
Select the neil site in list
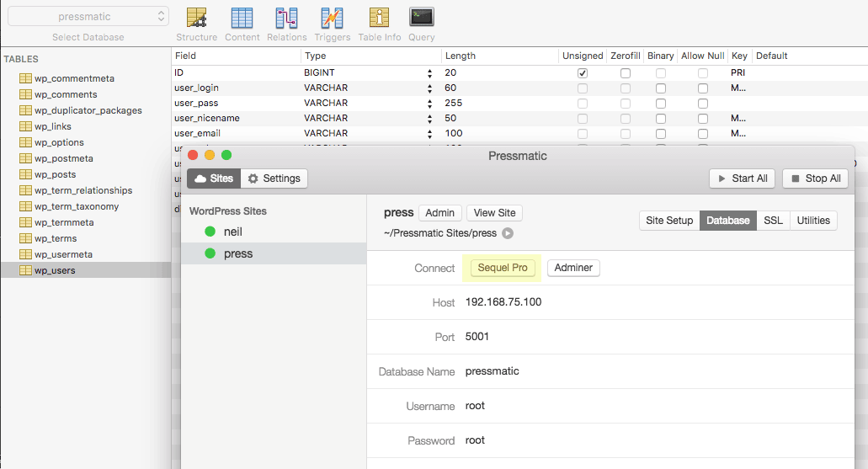[x=274, y=232]
